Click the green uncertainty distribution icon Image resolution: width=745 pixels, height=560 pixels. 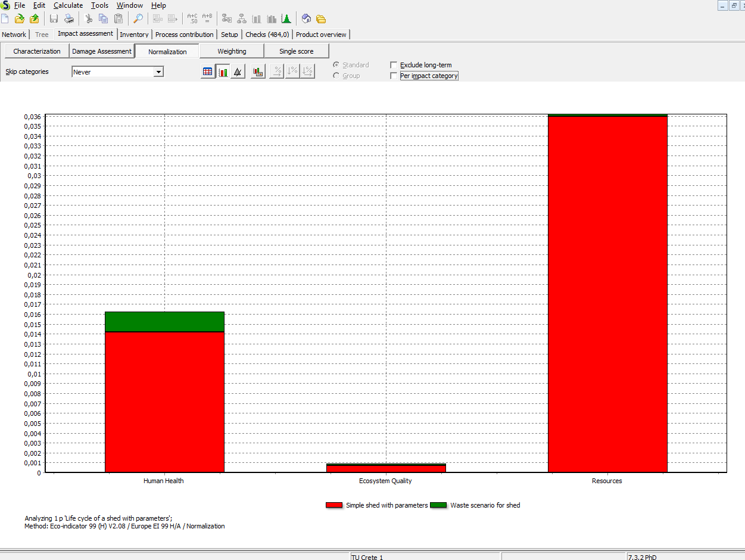(286, 18)
